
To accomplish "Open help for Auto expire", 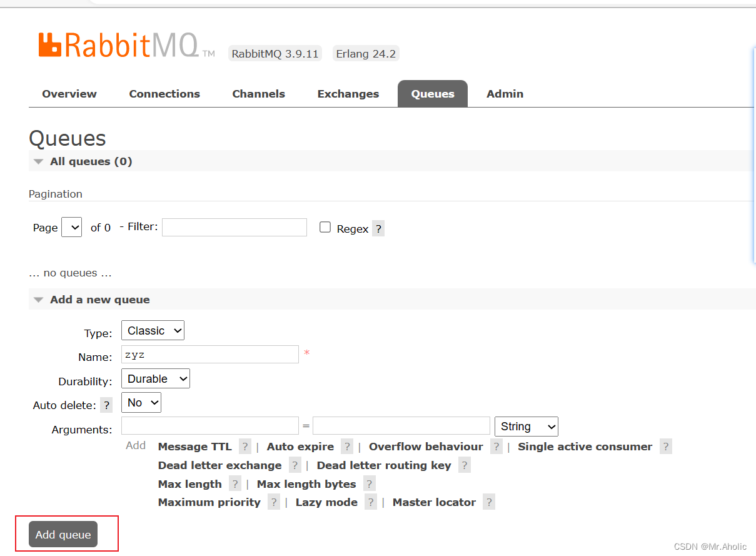I will tap(347, 446).
